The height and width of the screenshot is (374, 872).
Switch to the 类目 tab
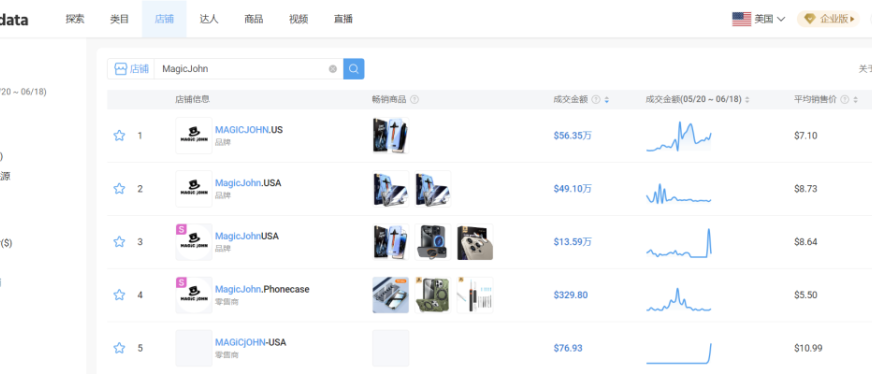point(120,19)
